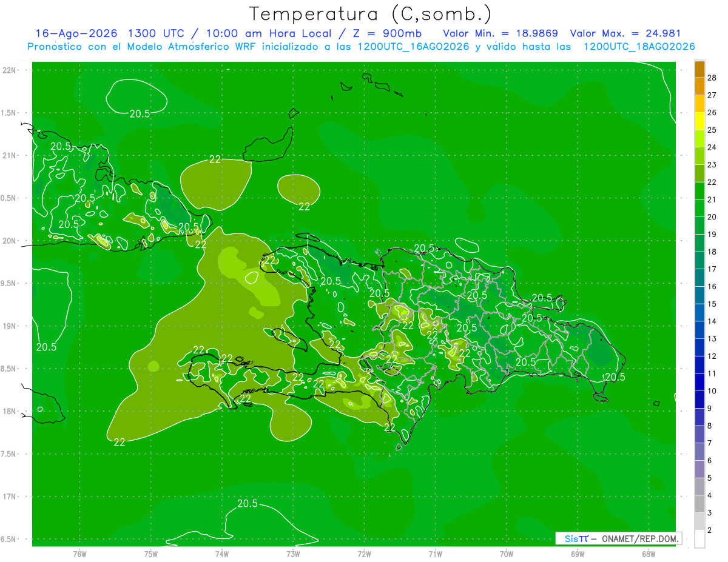The width and height of the screenshot is (728, 562).
Task: Click the '70W' longitude axis label
Action: tap(507, 554)
